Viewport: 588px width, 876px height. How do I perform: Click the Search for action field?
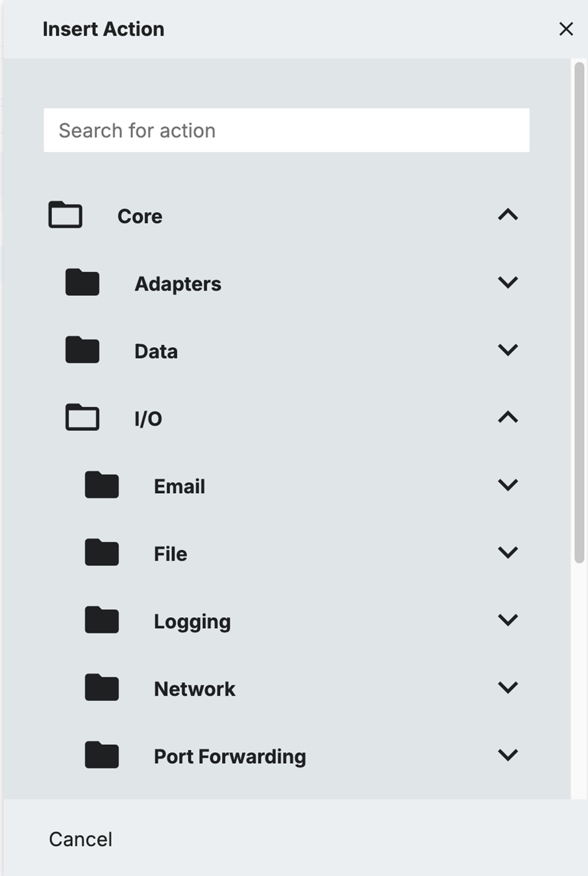coord(286,130)
